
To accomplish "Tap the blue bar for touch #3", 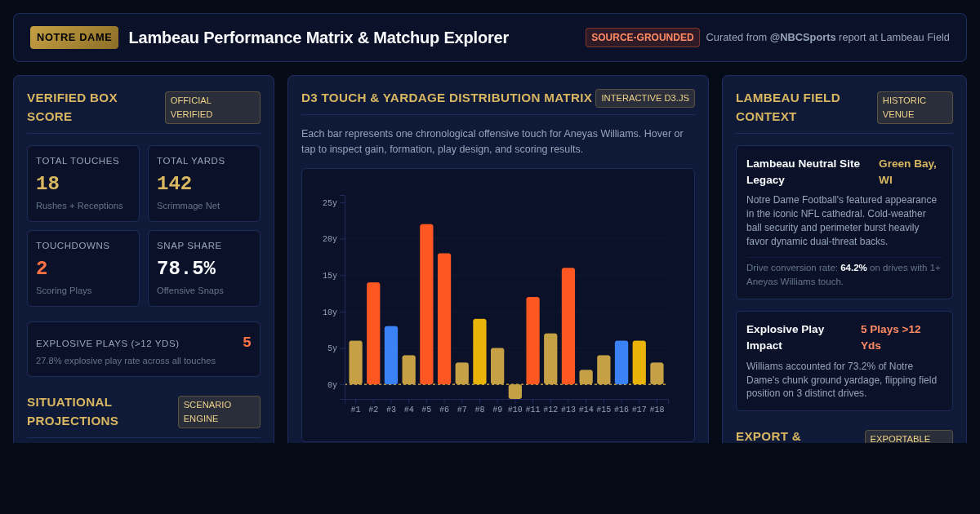I will pyautogui.click(x=391, y=356).
